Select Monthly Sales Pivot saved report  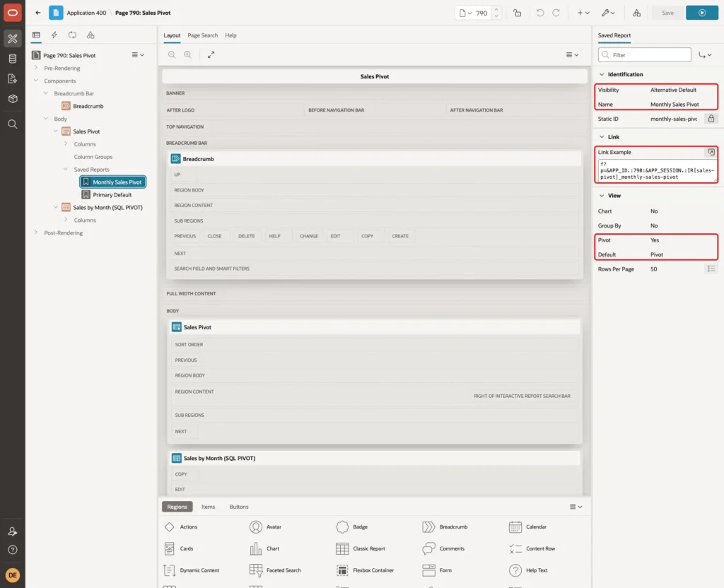click(x=112, y=182)
